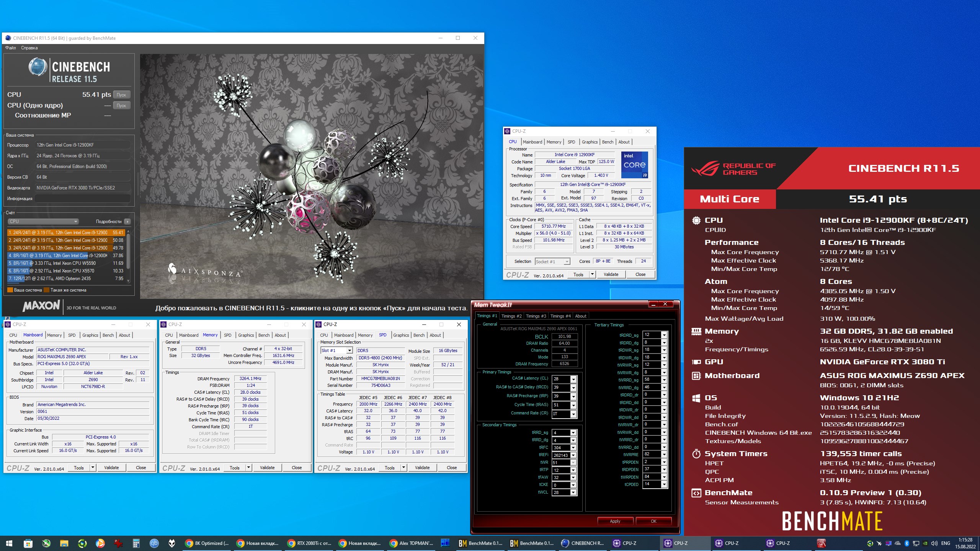Open File Explorer from the taskbar

[64, 543]
